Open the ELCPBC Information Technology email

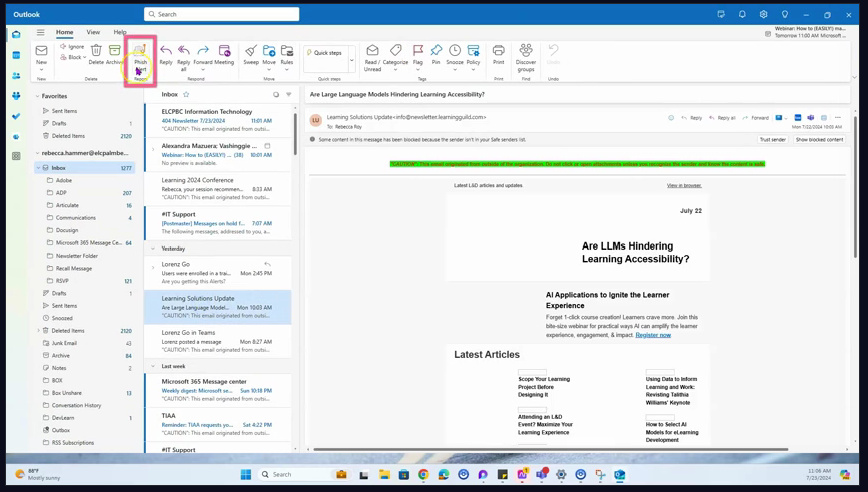[218, 120]
